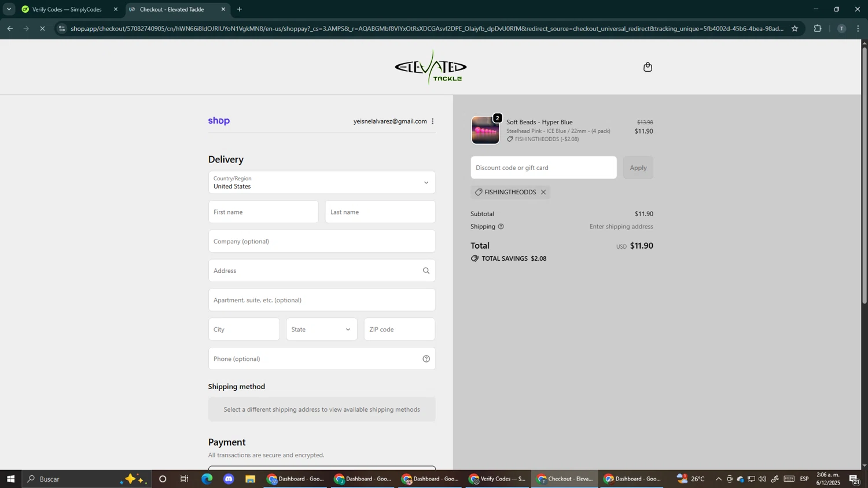Image resolution: width=868 pixels, height=488 pixels.
Task: Go back to previous page
Action: [x=10, y=28]
